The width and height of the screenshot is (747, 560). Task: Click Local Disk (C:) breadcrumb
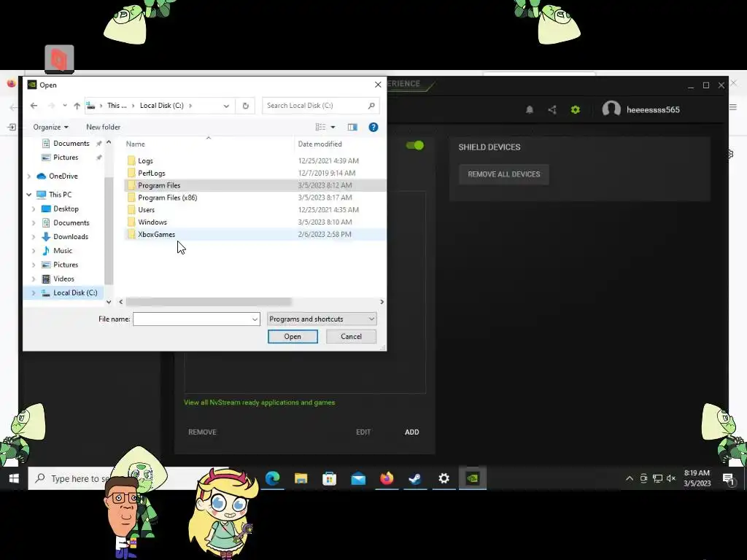(161, 106)
